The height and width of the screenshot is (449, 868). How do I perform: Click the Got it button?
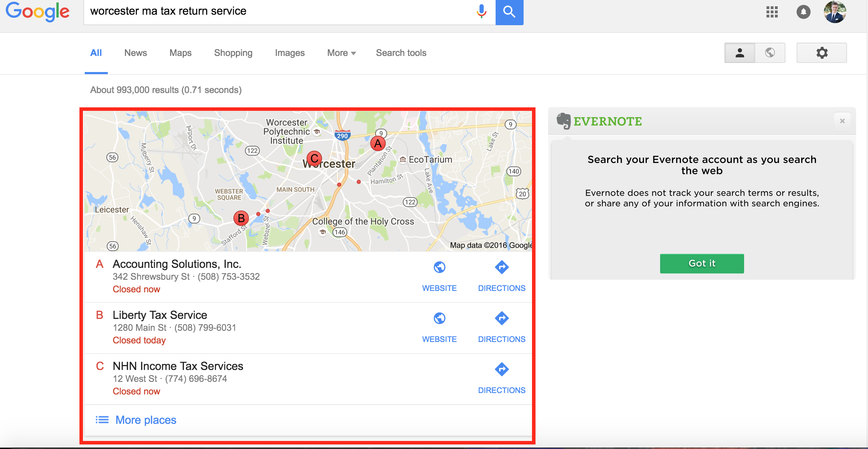point(702,263)
